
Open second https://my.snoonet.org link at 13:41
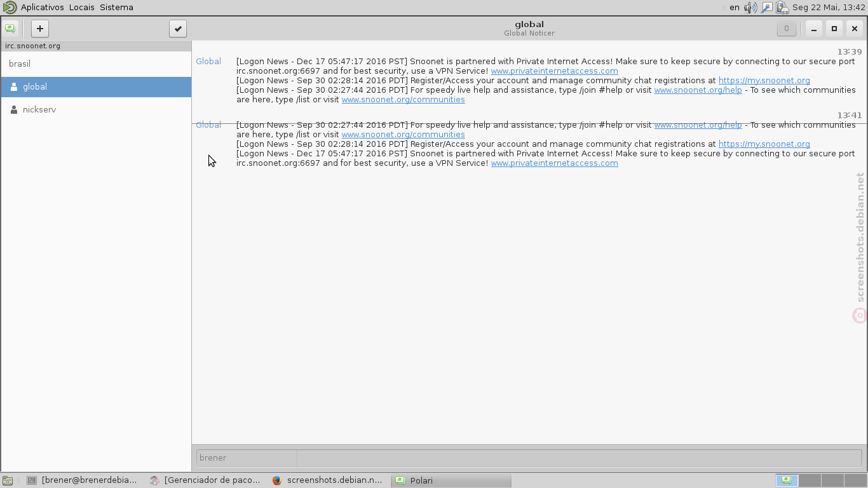coord(764,144)
